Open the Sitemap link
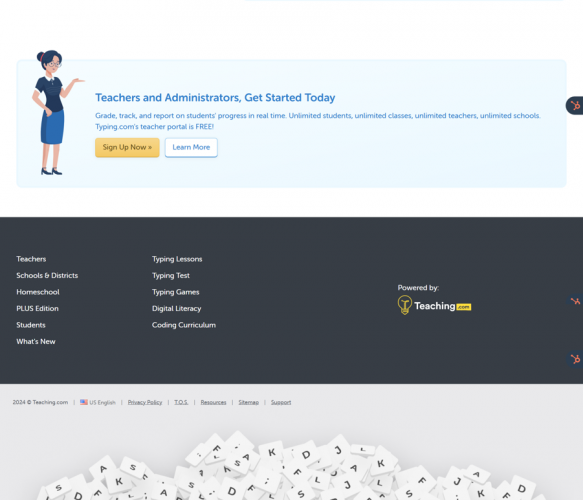The image size is (583, 500). [x=249, y=402]
